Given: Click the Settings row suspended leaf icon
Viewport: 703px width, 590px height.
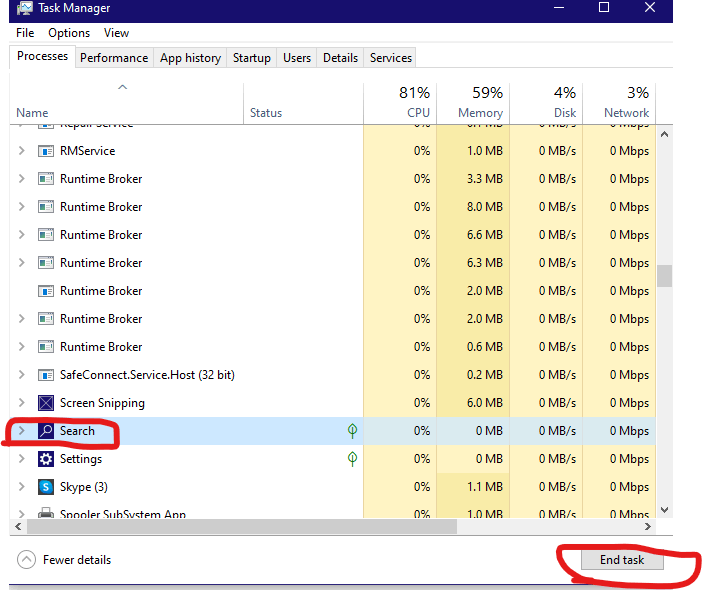Looking at the screenshot, I should coord(352,459).
